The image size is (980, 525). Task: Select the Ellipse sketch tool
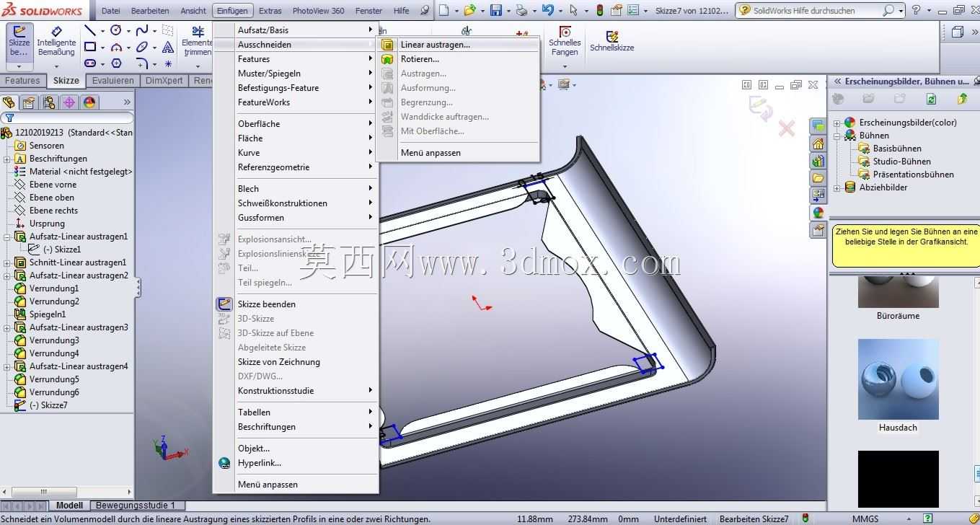tap(142, 47)
